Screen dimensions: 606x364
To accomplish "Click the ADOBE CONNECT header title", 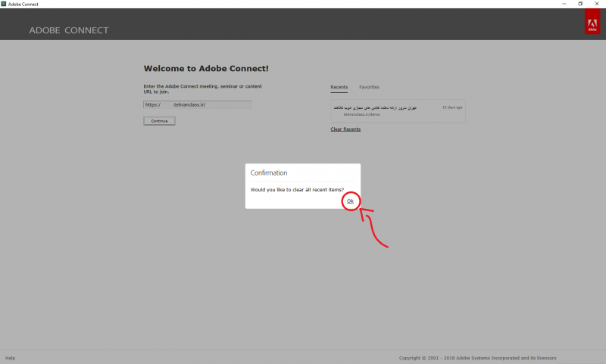I will tap(69, 30).
